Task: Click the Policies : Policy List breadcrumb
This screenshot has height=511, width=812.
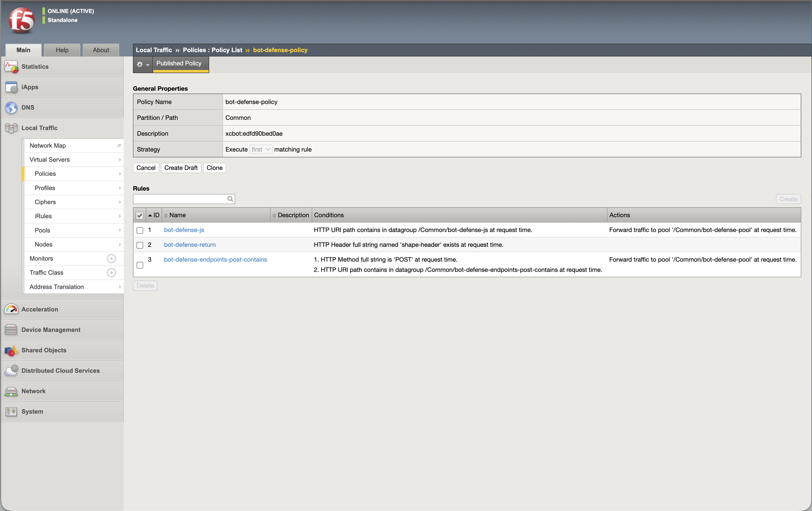Action: [x=212, y=50]
